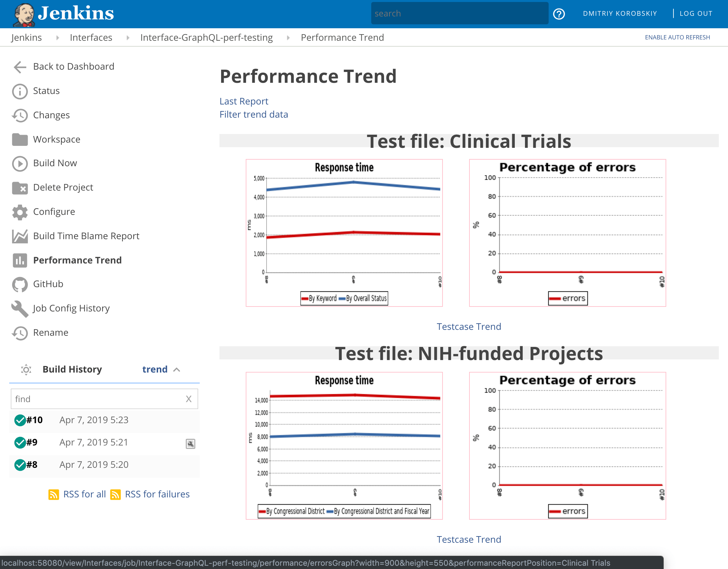Clear the build history find field
This screenshot has height=569, width=728.
click(x=189, y=399)
